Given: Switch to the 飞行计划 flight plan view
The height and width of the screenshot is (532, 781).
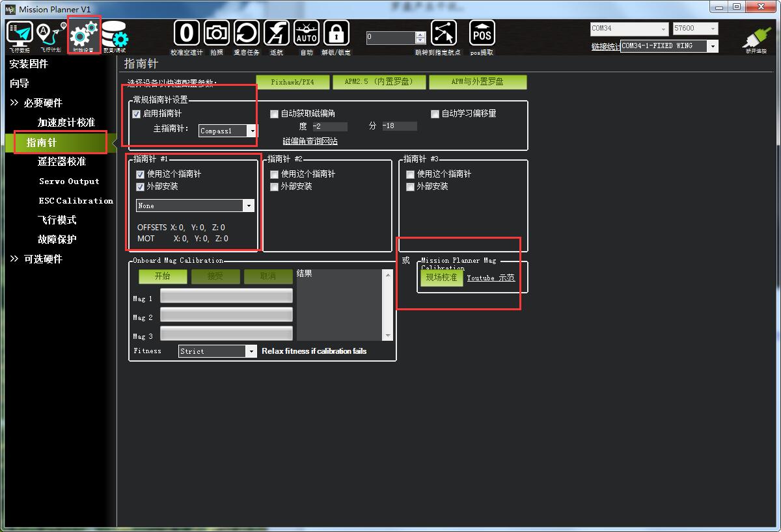Looking at the screenshot, I should (50, 35).
